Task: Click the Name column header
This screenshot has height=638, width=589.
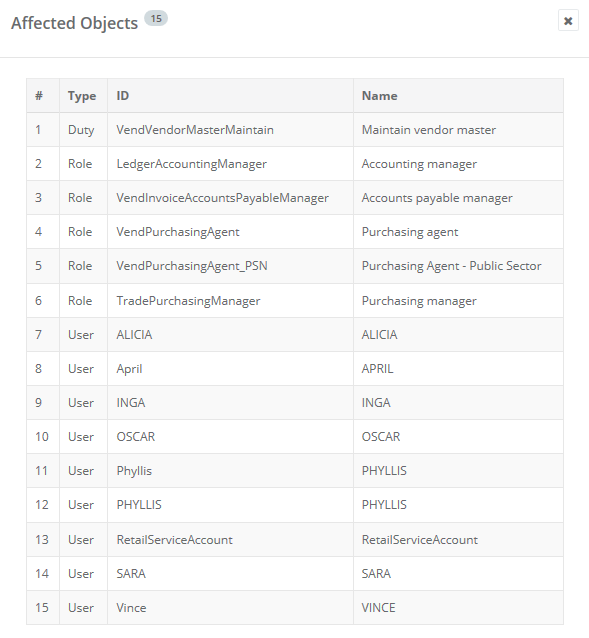Action: (x=380, y=96)
